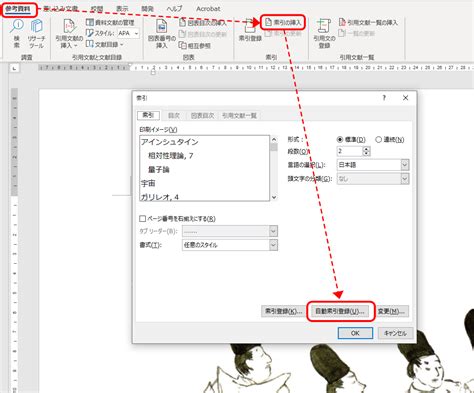The height and width of the screenshot is (393, 474).
Task: Click 相互参照 cross-reference icon
Action: click(x=195, y=46)
